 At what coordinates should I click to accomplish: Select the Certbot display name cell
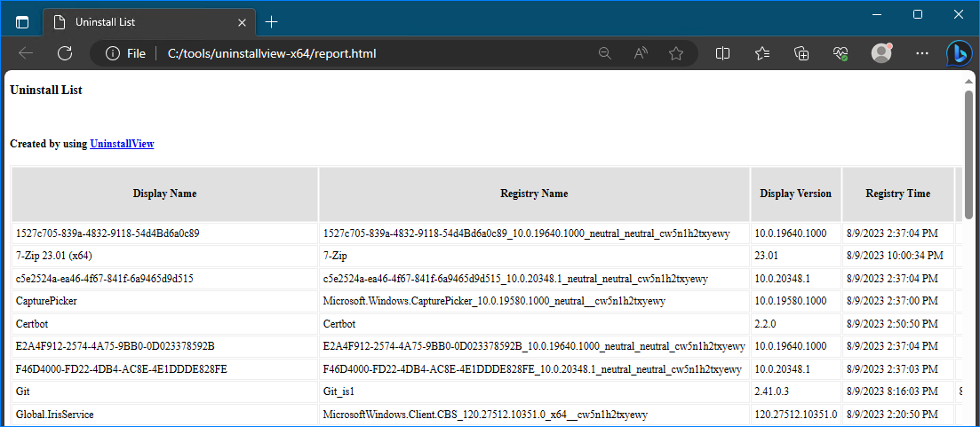click(x=165, y=324)
